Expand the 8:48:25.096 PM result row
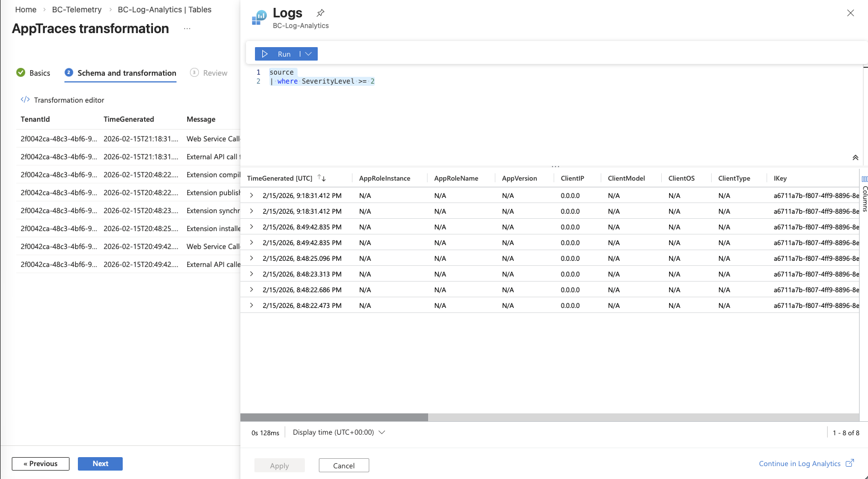The width and height of the screenshot is (868, 479). point(252,258)
